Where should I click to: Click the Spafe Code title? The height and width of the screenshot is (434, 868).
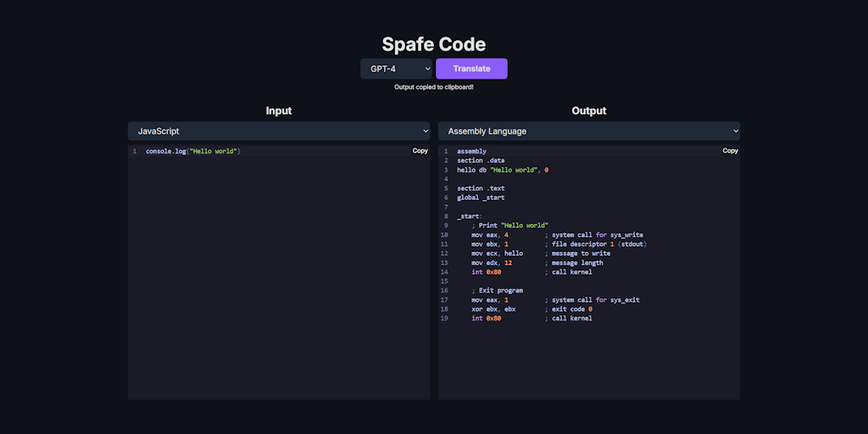click(434, 44)
